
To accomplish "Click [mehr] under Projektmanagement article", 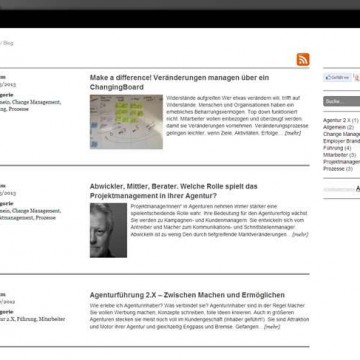I will 300,234.
